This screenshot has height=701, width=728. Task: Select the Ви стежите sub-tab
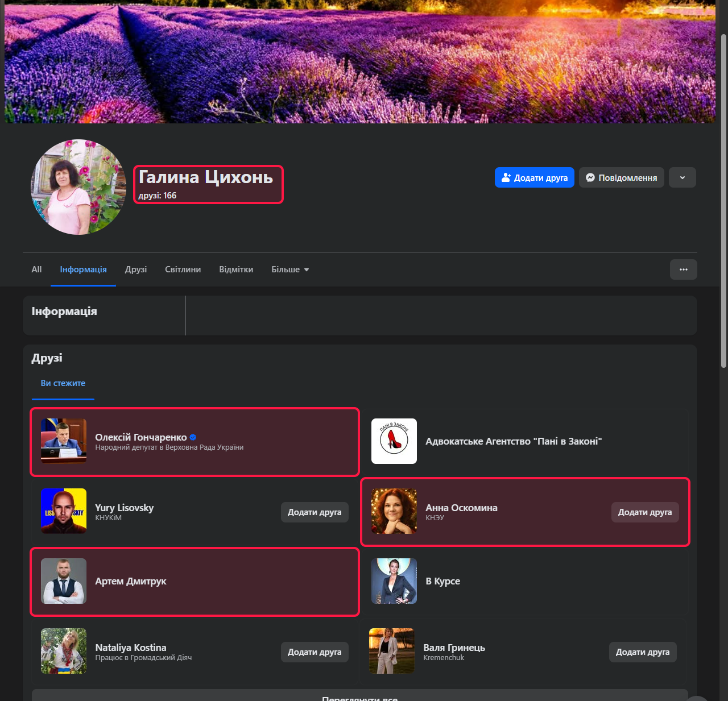pyautogui.click(x=63, y=383)
